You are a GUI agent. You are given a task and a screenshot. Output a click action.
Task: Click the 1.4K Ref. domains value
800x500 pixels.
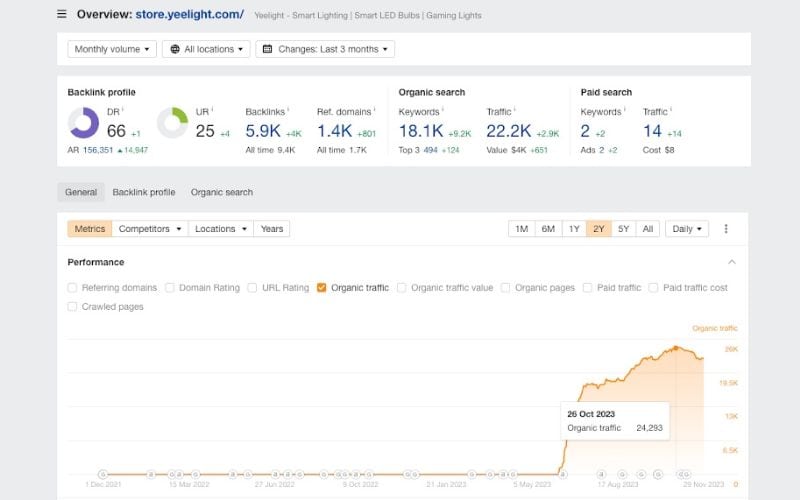(x=334, y=131)
